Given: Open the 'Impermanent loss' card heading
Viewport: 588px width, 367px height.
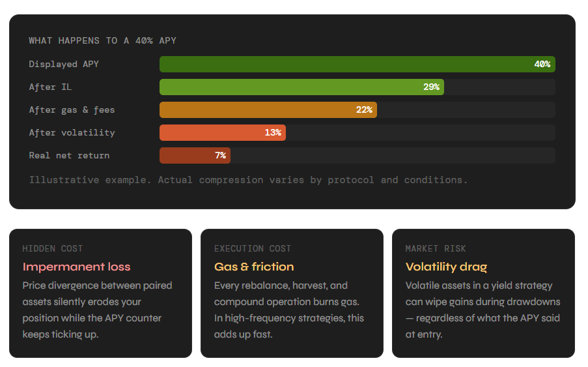Looking at the screenshot, I should point(76,267).
